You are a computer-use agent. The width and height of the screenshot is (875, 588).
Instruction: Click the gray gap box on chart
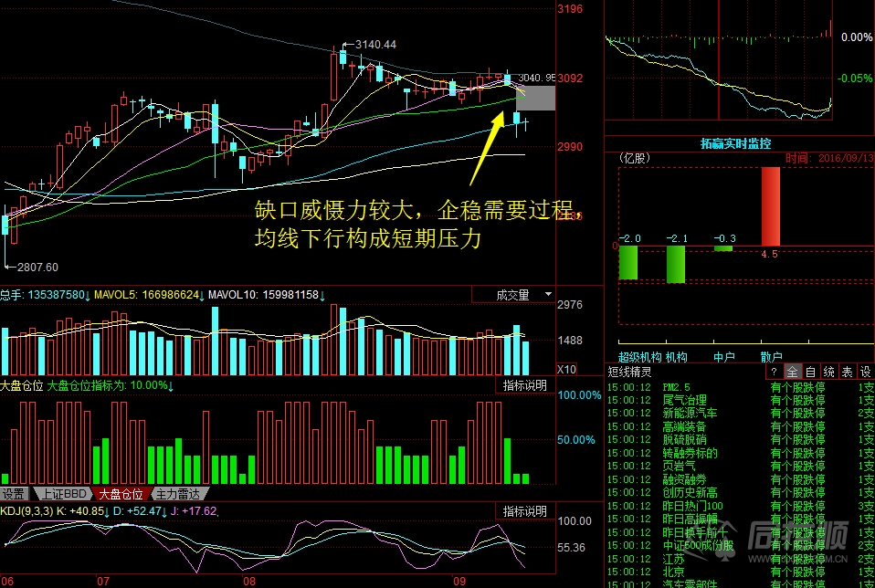[x=535, y=99]
